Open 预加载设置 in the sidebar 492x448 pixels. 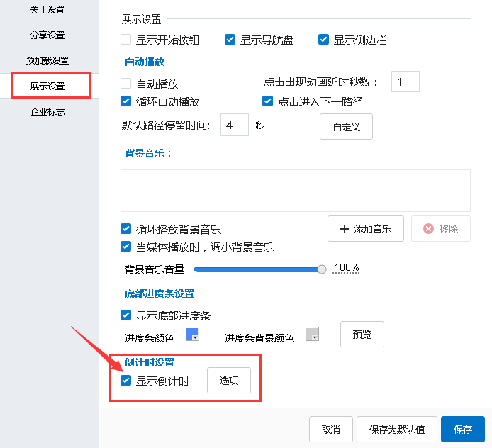pyautogui.click(x=47, y=61)
